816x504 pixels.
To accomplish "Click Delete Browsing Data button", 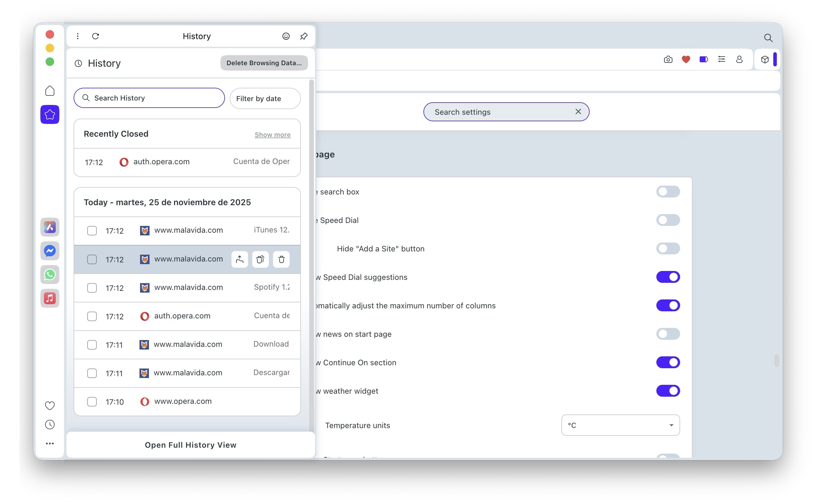I will (x=264, y=63).
